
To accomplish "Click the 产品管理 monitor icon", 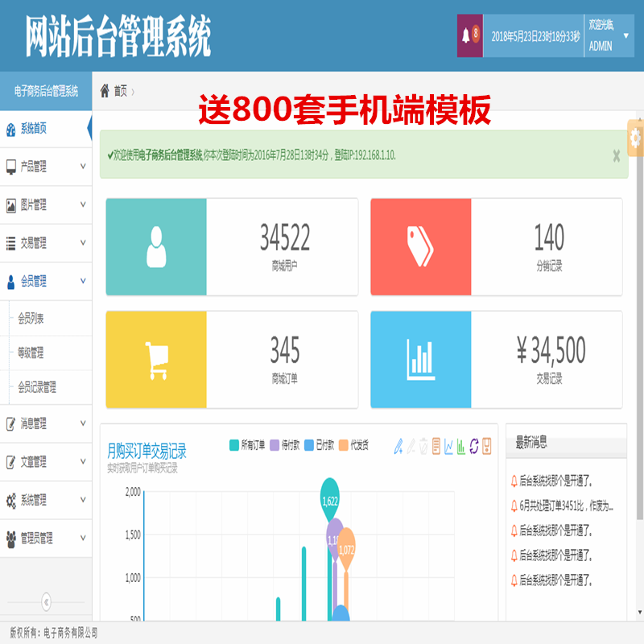I will point(11,167).
